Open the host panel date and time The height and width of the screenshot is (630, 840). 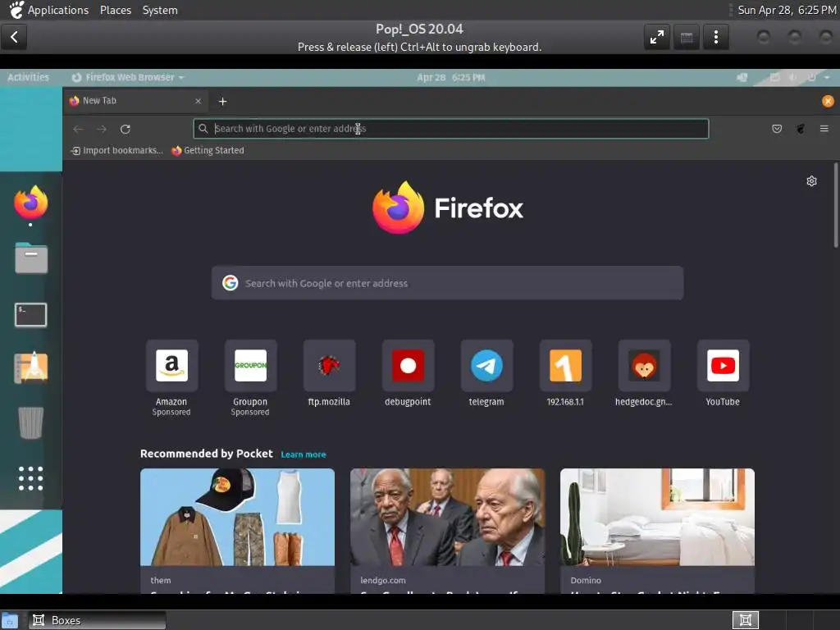click(x=787, y=10)
